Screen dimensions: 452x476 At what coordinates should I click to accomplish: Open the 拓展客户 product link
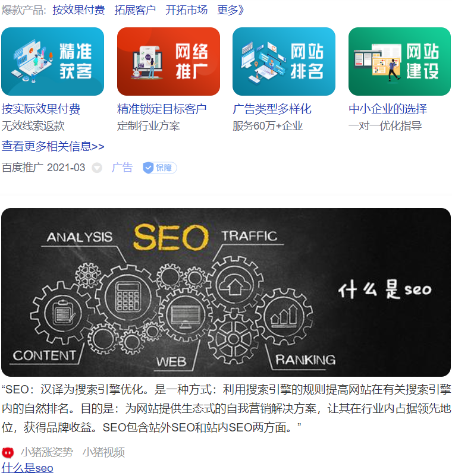(135, 10)
